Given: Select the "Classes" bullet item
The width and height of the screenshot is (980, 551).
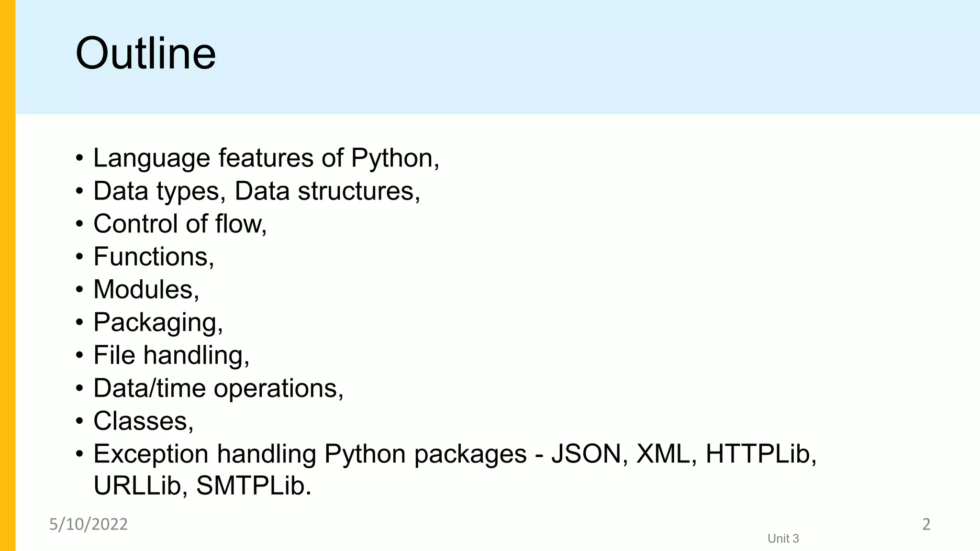Looking at the screenshot, I should tap(143, 421).
